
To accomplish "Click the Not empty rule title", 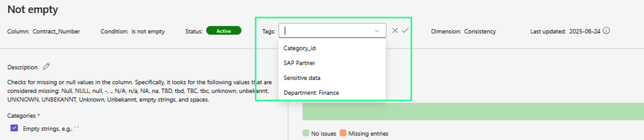I will tap(33, 10).
